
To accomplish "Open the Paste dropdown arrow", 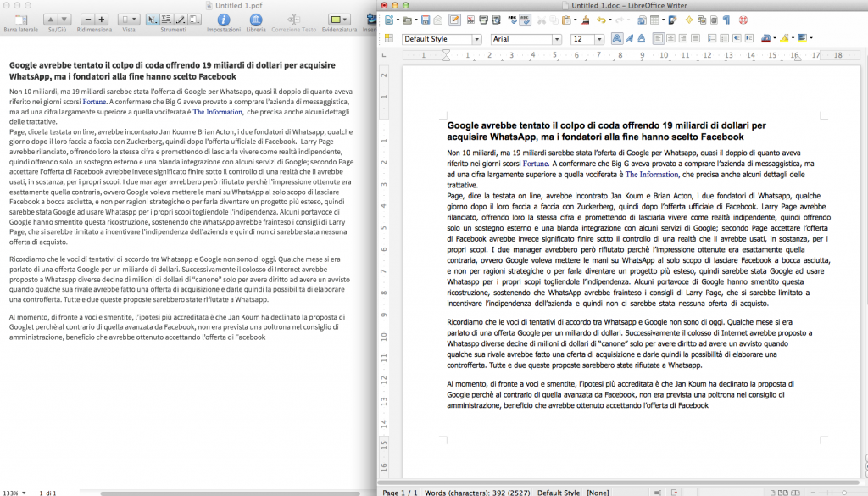I will point(576,20).
